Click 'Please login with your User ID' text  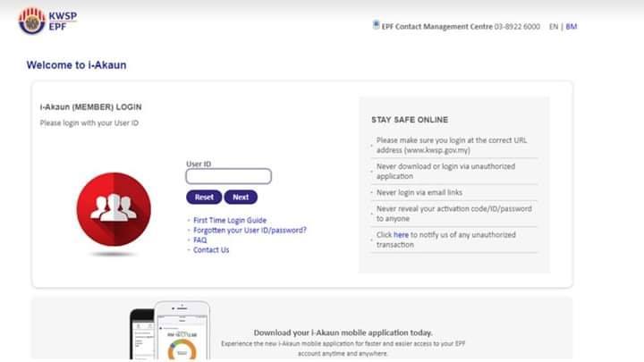point(89,123)
